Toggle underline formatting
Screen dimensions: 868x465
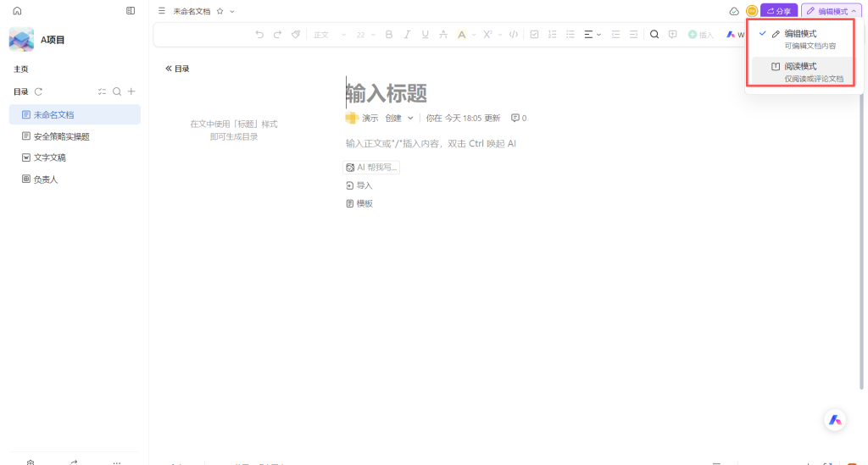coord(426,34)
